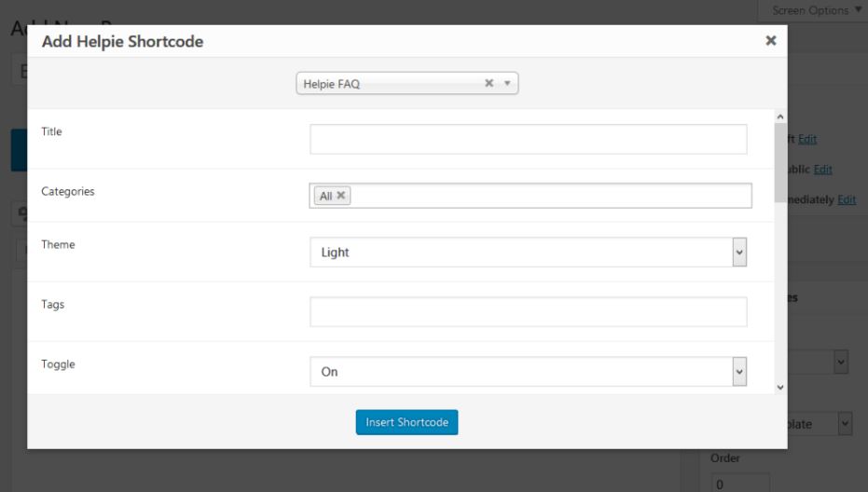The image size is (868, 492).
Task: Click the Title input field
Action: [528, 139]
